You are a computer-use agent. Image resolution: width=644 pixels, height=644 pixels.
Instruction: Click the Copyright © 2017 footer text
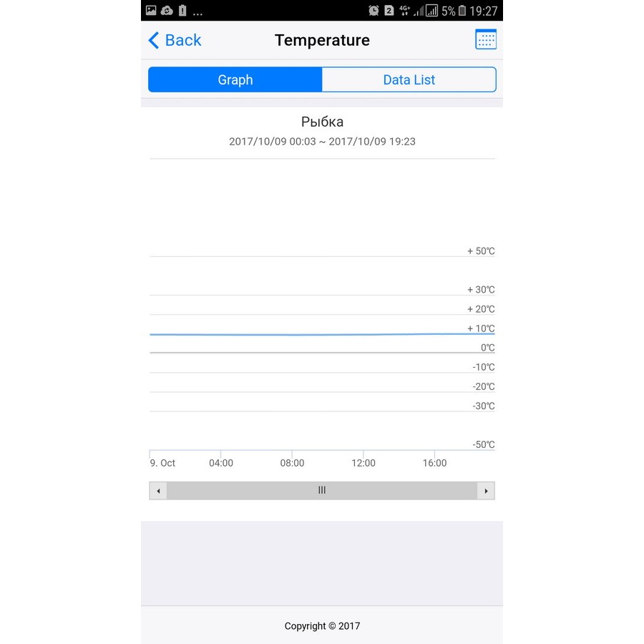(x=322, y=626)
